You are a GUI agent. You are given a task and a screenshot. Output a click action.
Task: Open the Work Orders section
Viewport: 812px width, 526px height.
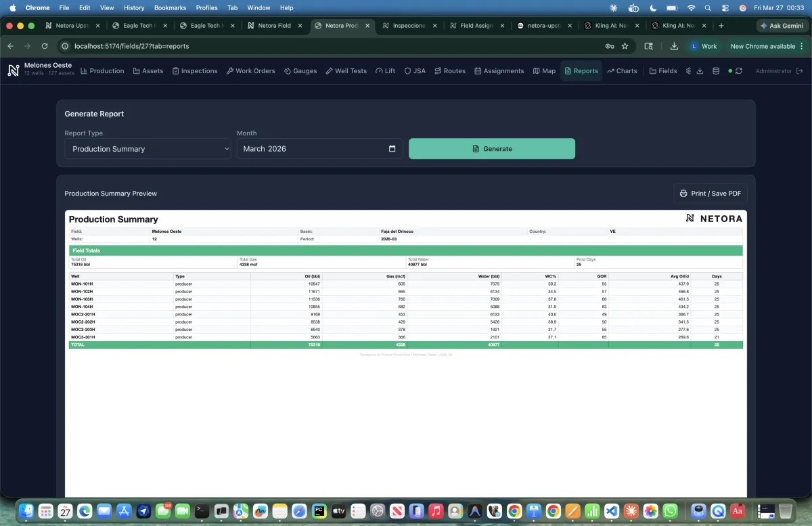tap(250, 71)
